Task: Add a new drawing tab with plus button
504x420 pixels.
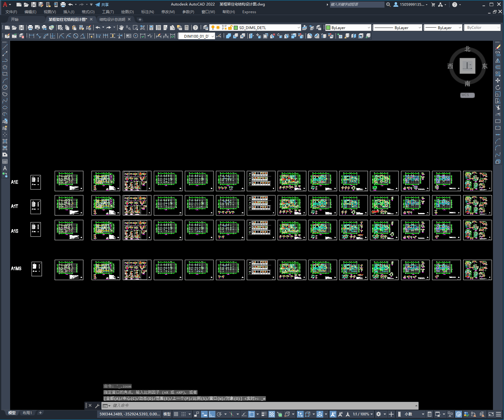Action: 140,20
